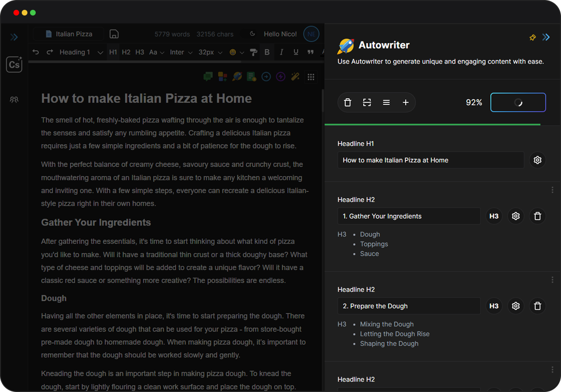Open settings for Gather Your Ingredients
561x392 pixels.
pyautogui.click(x=515, y=216)
